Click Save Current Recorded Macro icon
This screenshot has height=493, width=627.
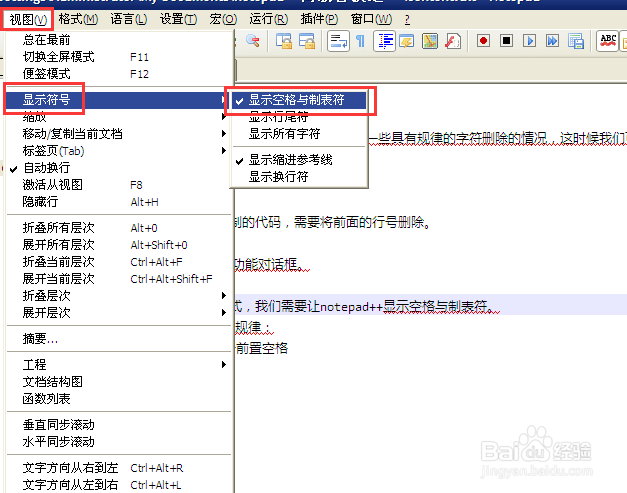click(x=576, y=41)
